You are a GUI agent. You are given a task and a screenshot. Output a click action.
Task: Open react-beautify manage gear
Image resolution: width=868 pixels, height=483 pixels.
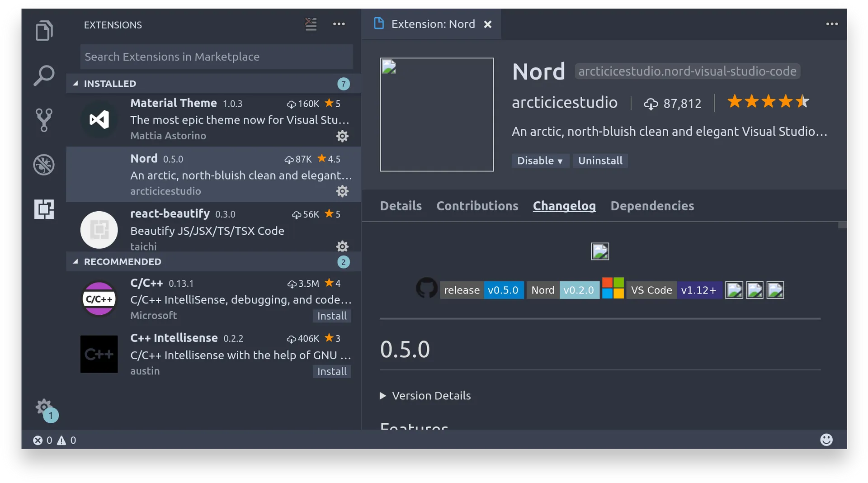[x=342, y=246]
